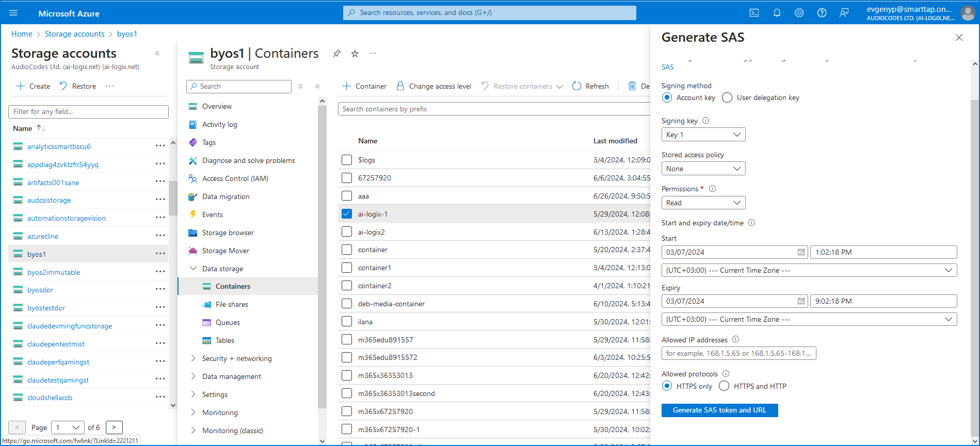Open the notifications bell

777,13
